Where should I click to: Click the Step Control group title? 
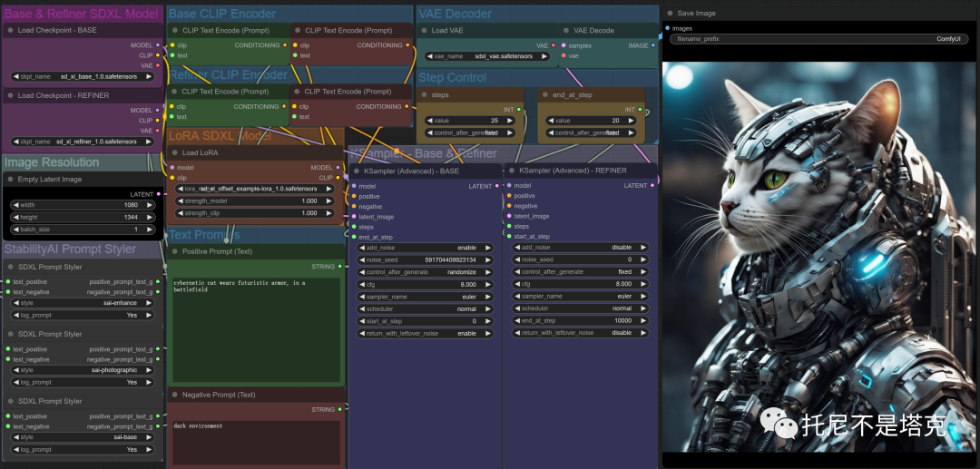(x=453, y=78)
